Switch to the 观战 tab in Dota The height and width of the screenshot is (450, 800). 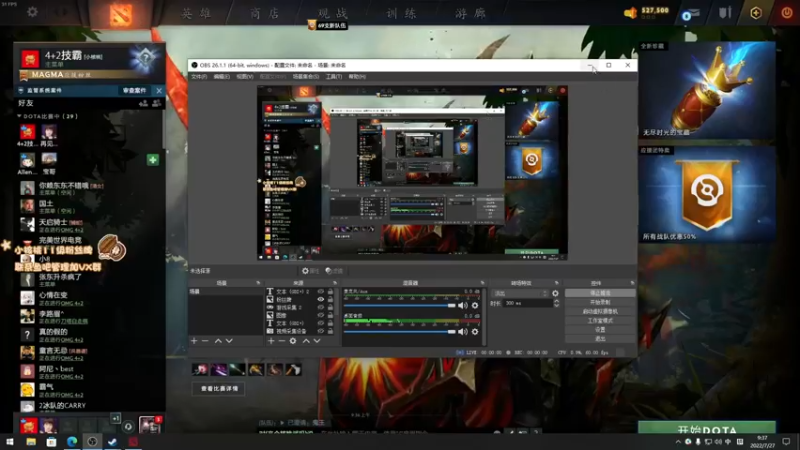[x=333, y=13]
